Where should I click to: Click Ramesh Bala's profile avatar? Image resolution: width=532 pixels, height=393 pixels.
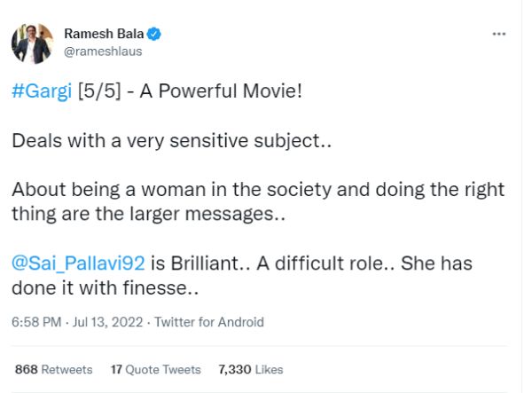click(31, 43)
